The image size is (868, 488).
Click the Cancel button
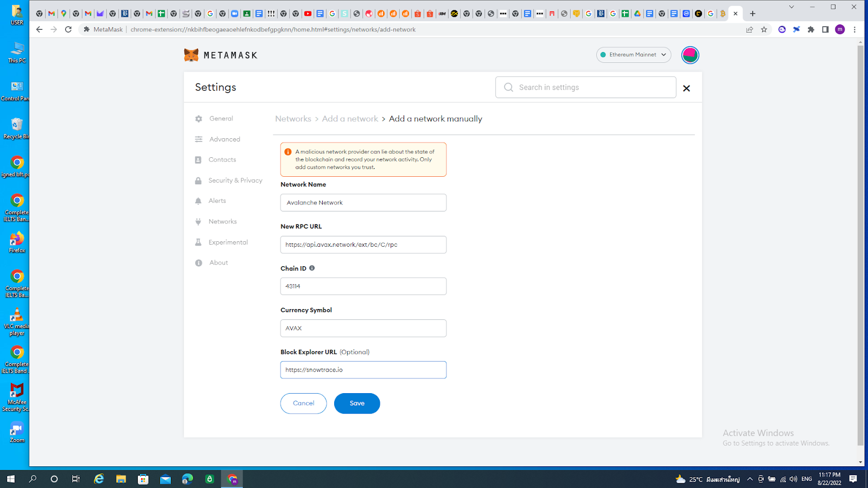click(x=303, y=403)
